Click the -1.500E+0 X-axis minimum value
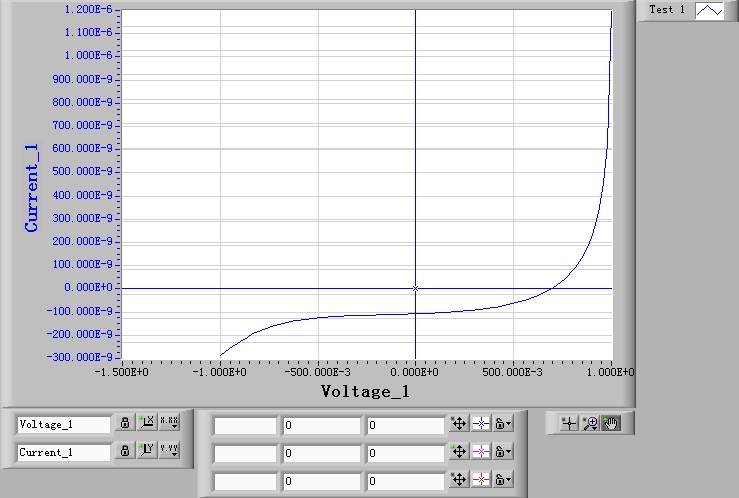Viewport: 739px width, 498px height. 122,372
